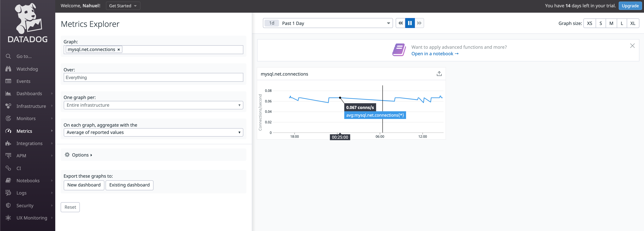Viewport: 644px width, 231px height.
Task: Click the data point on the graph line
Action: (340, 98)
